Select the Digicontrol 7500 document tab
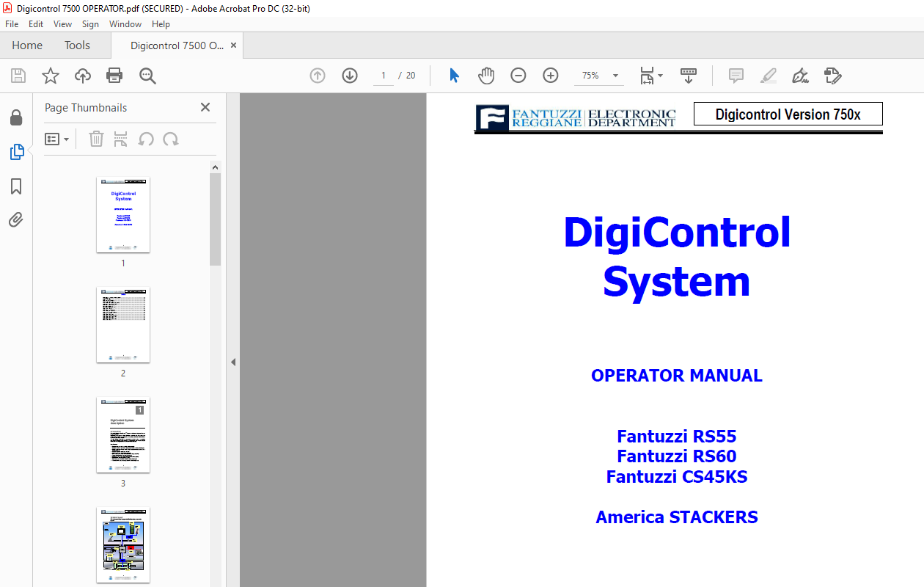This screenshot has height=587, width=924. 177,45
